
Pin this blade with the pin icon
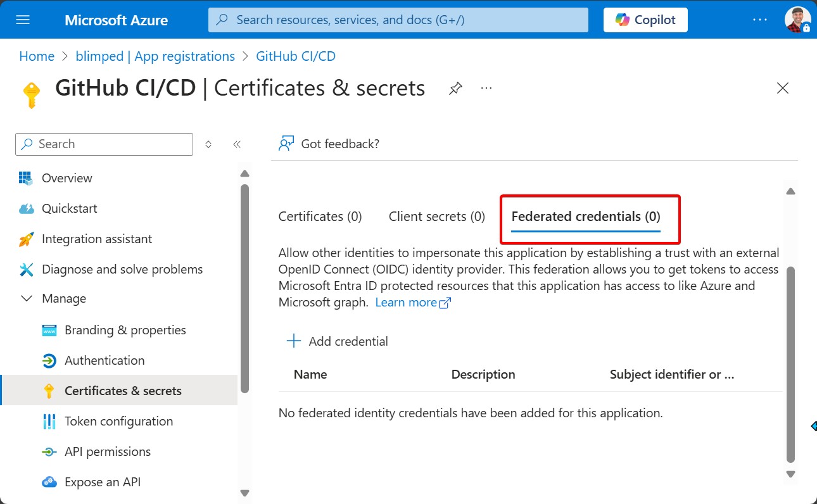(x=455, y=89)
